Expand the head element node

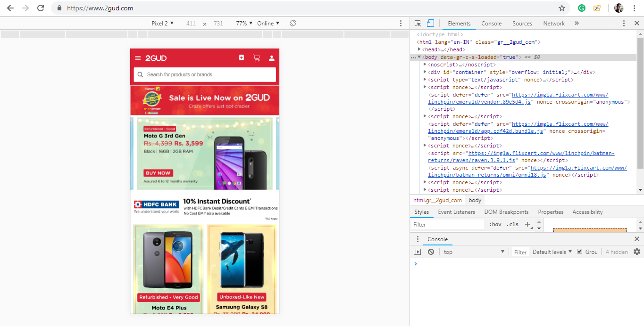tap(419, 49)
